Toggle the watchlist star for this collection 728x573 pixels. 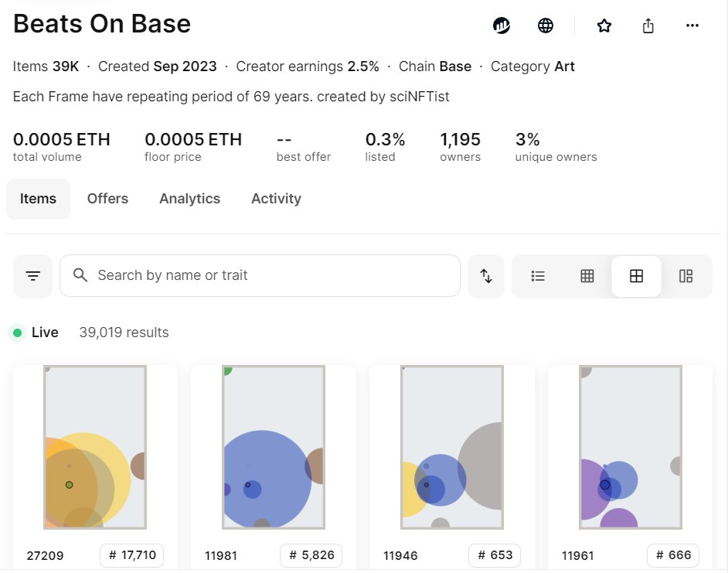(604, 25)
